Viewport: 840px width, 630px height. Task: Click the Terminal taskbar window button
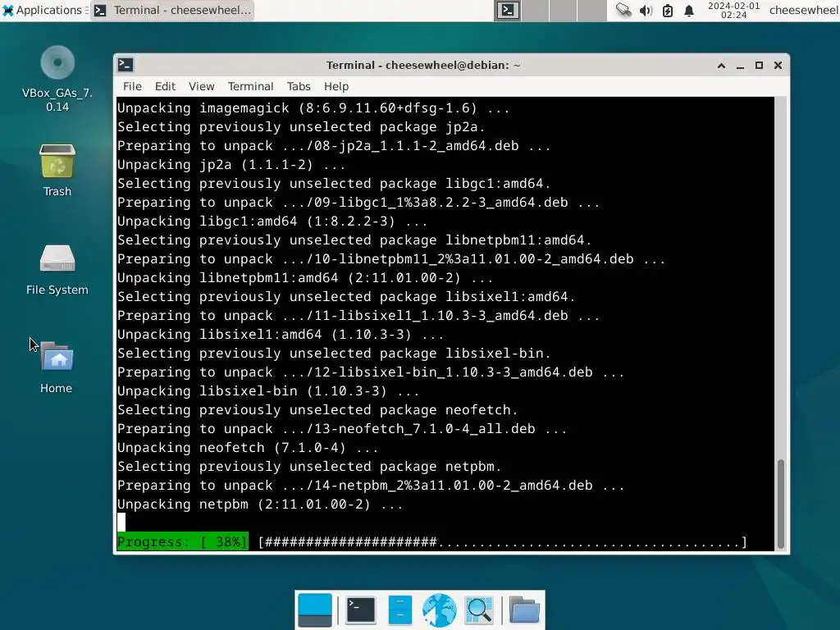[x=172, y=10]
